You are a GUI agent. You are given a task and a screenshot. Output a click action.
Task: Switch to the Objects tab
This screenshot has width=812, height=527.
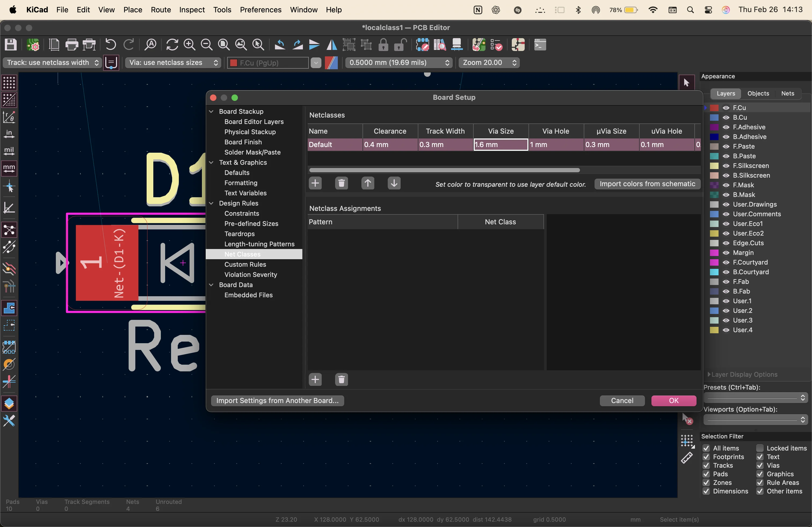click(758, 93)
